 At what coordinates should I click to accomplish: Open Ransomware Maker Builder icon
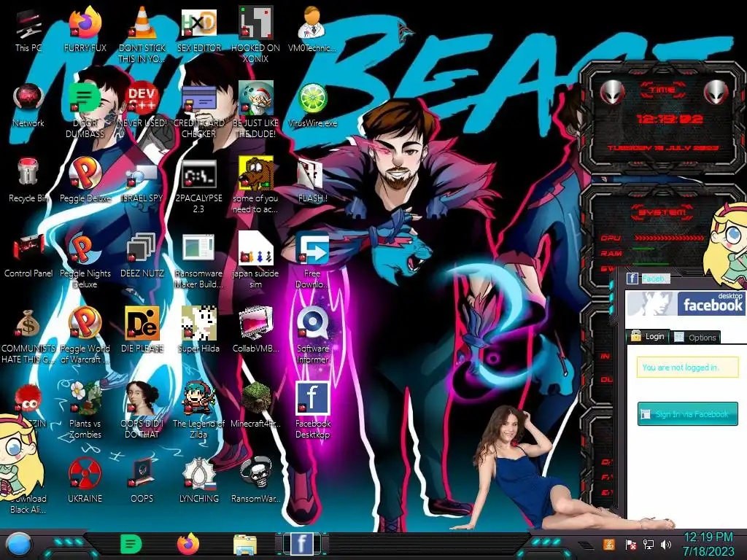(x=198, y=249)
